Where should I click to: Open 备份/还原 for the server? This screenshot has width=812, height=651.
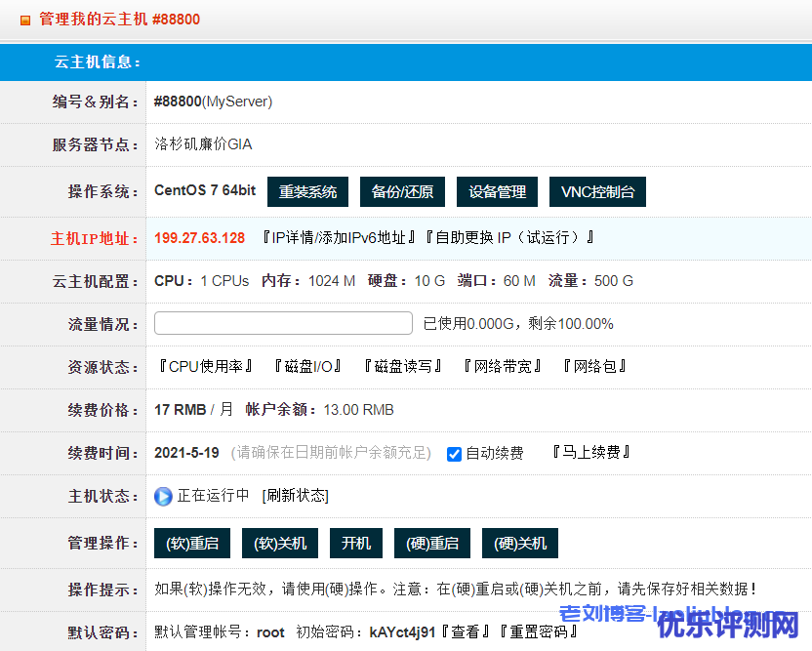tap(402, 192)
